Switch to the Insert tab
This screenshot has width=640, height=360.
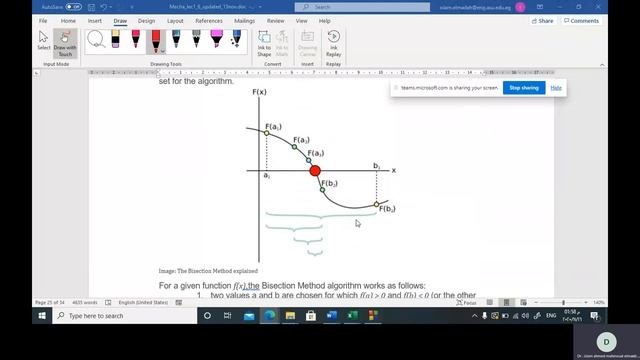click(x=95, y=21)
